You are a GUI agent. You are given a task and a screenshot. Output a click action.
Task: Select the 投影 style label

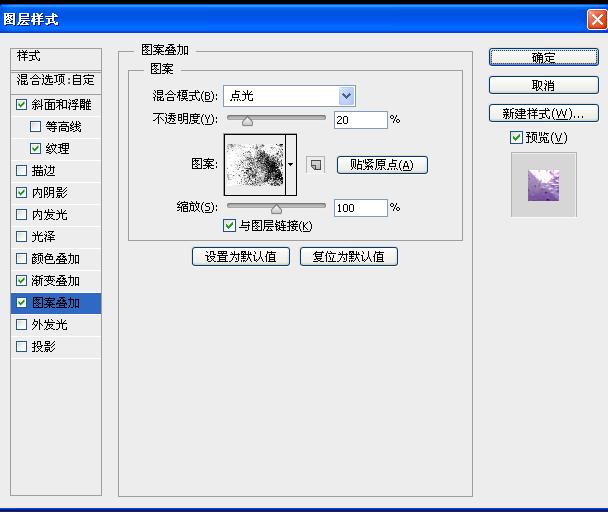pos(43,346)
